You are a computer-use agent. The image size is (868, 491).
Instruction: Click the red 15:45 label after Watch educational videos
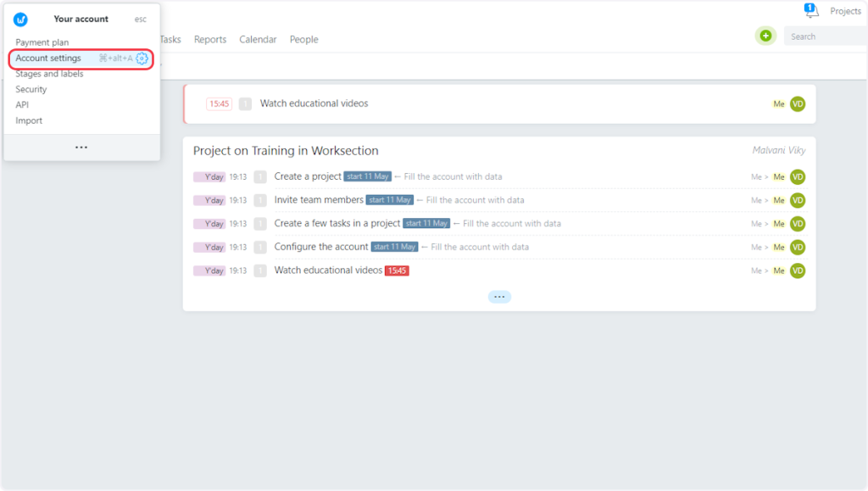pyautogui.click(x=397, y=271)
